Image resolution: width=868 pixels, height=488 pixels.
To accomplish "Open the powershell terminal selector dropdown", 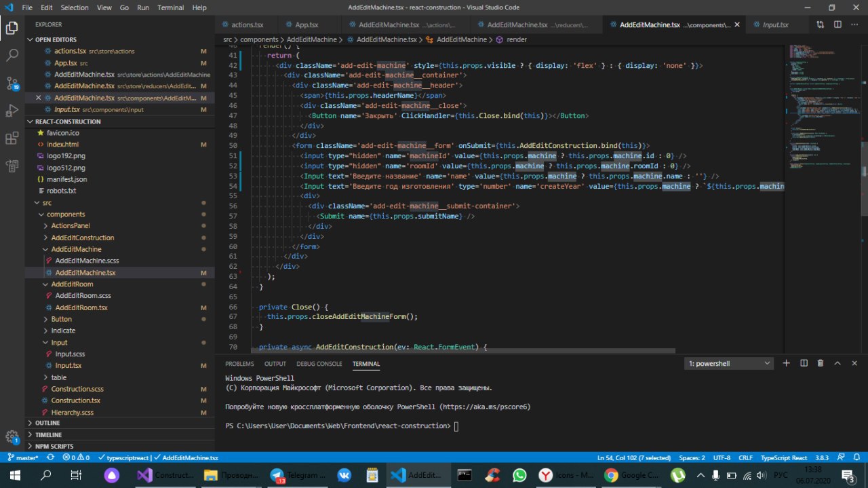I will [729, 364].
